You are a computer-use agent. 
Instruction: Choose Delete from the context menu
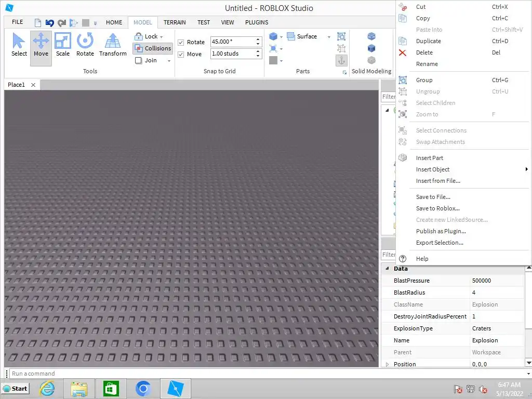click(x=463, y=52)
